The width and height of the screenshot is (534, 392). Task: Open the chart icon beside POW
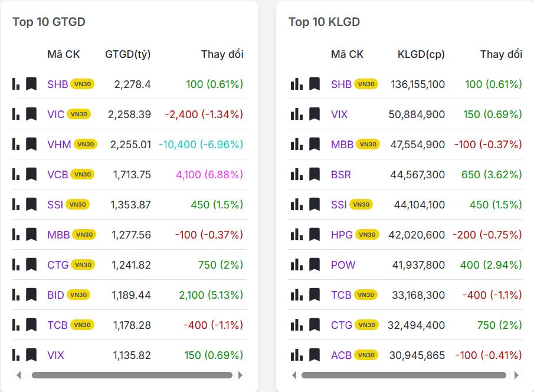pyautogui.click(x=296, y=265)
